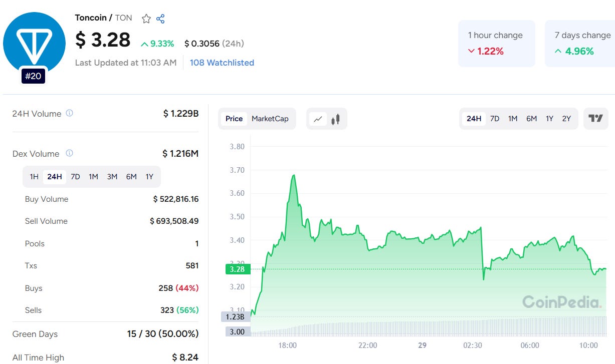Set chart range to 6M
615x364 pixels.
coord(532,119)
